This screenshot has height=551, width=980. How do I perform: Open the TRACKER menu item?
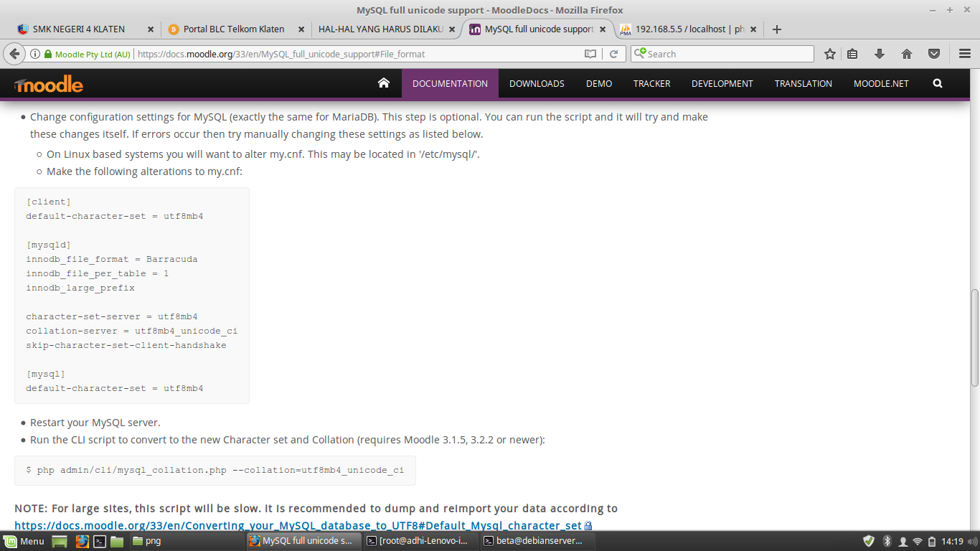pos(651,83)
